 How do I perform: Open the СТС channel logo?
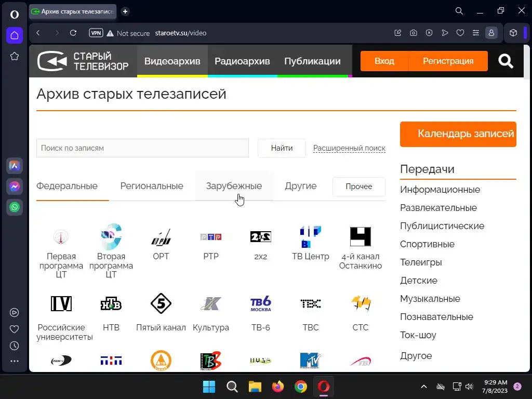coord(361,303)
